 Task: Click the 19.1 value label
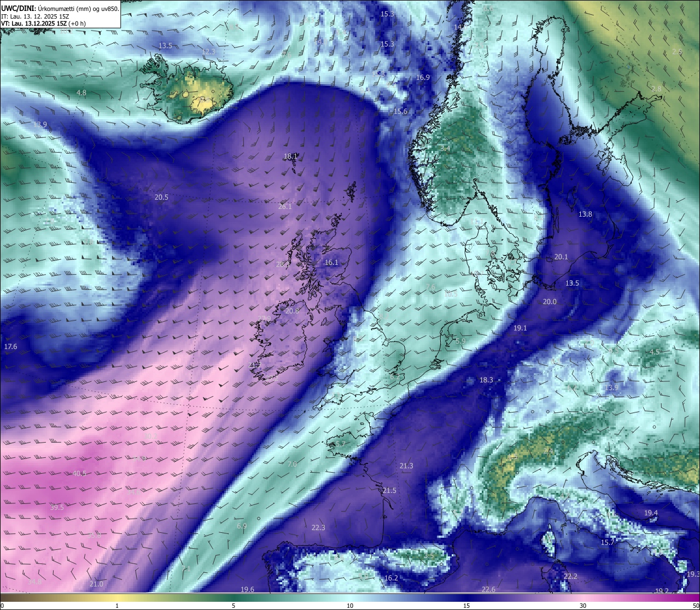520,328
